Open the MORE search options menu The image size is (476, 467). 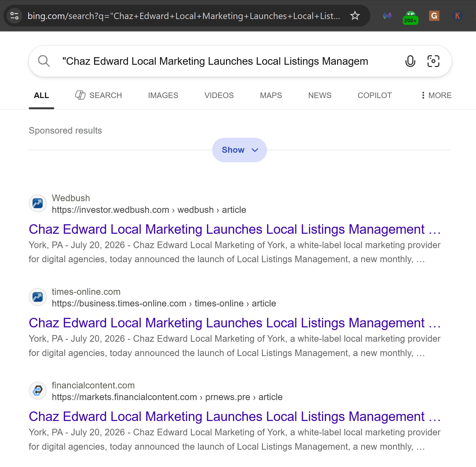coord(436,95)
